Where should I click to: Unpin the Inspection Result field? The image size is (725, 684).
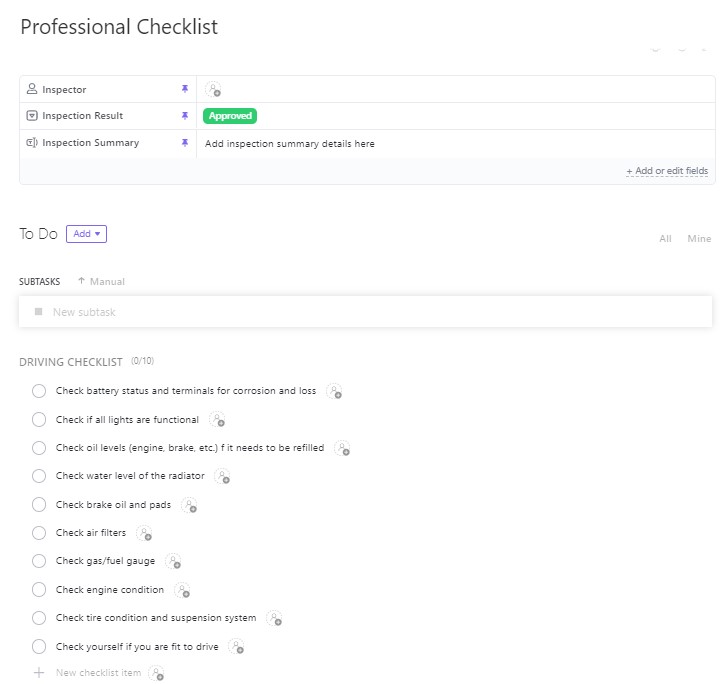tap(185, 115)
